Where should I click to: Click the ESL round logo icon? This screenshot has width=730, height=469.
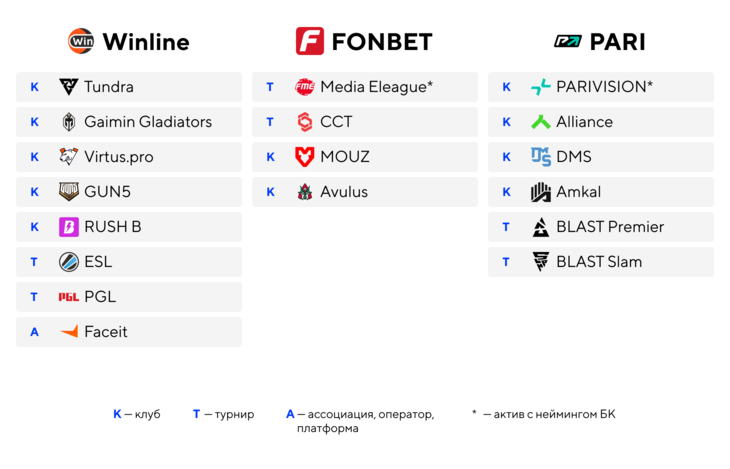click(68, 262)
